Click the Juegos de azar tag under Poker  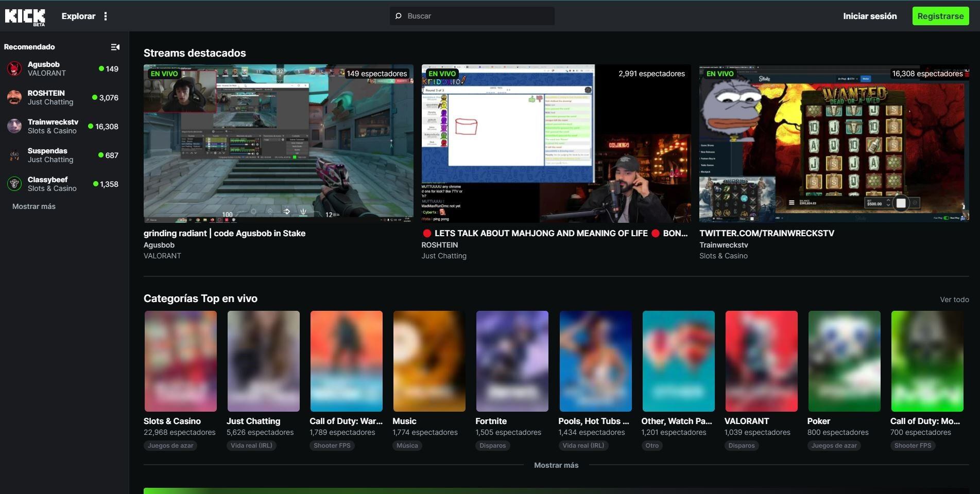click(x=834, y=446)
